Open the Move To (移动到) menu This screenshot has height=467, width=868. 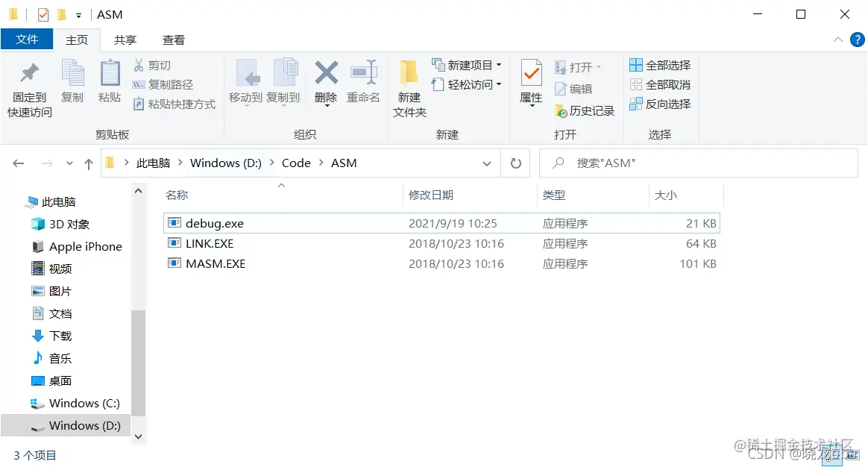tap(246, 82)
